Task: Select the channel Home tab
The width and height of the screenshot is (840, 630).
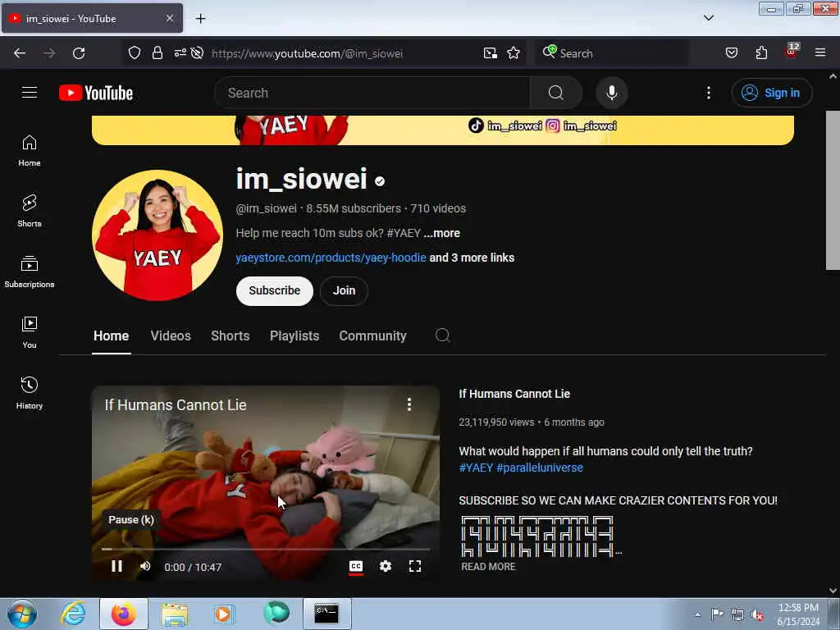Action: (111, 336)
